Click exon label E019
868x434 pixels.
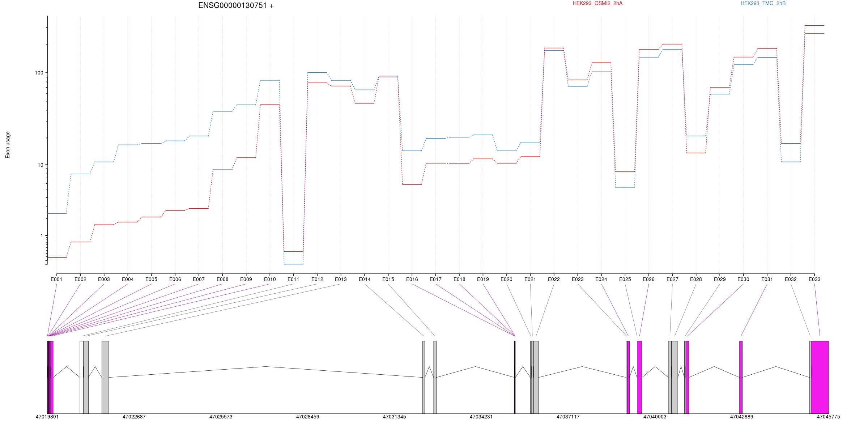click(x=483, y=279)
